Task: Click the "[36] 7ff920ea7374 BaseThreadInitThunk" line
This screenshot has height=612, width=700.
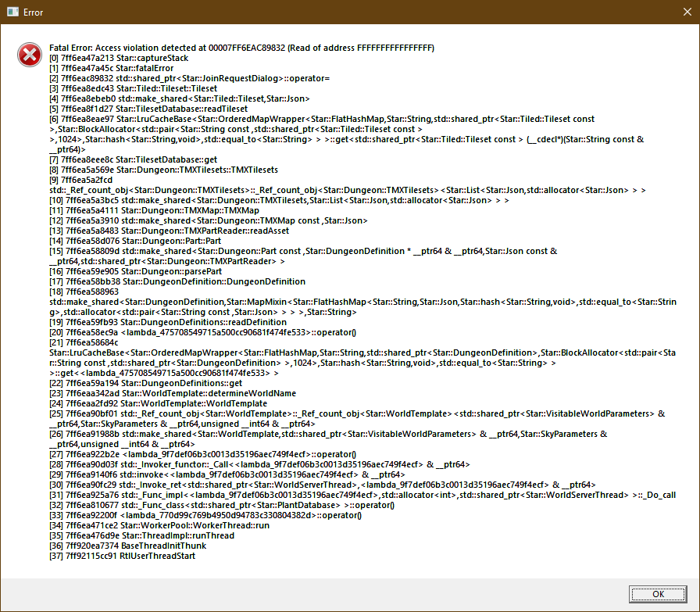Action: tap(127, 546)
